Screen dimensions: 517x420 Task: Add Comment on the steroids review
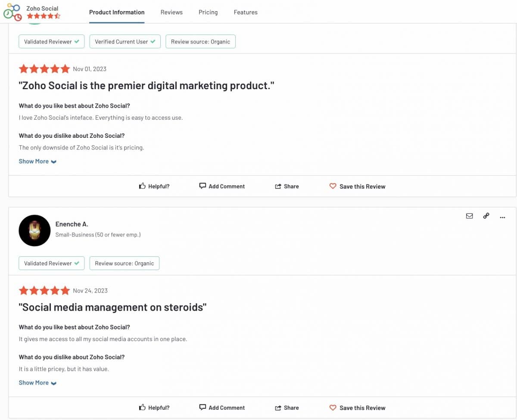pos(222,408)
